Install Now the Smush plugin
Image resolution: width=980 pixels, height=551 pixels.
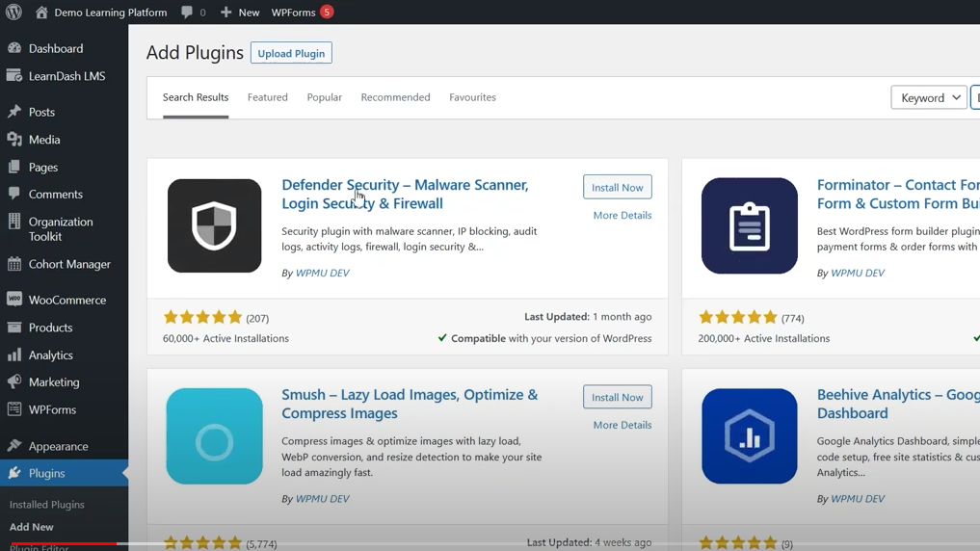pos(618,397)
